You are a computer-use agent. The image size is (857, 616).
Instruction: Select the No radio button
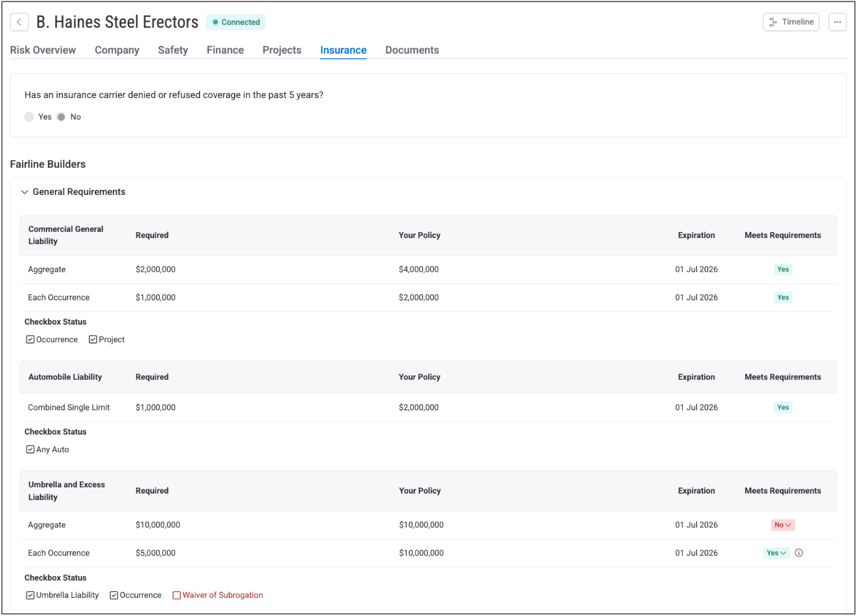(61, 117)
